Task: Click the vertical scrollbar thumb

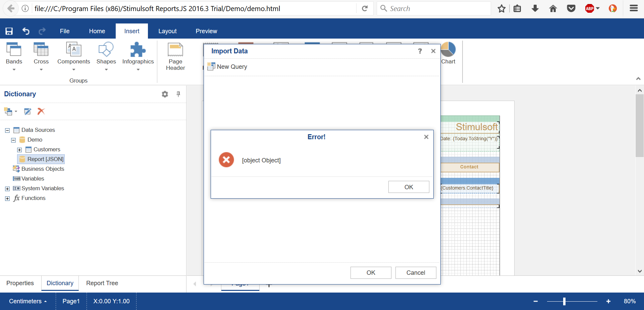Action: tap(640, 125)
